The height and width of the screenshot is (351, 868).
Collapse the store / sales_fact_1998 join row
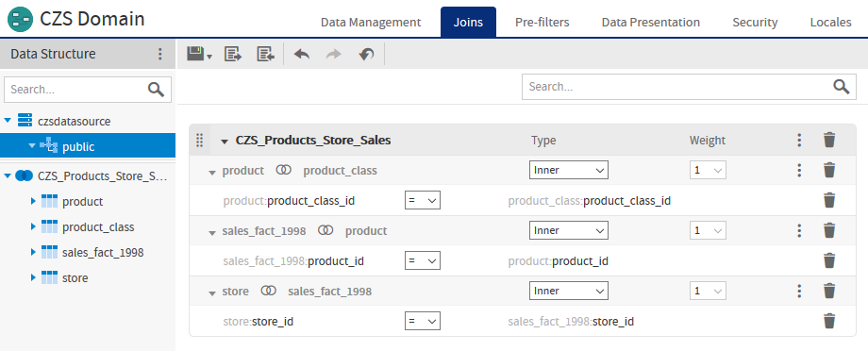tap(212, 292)
